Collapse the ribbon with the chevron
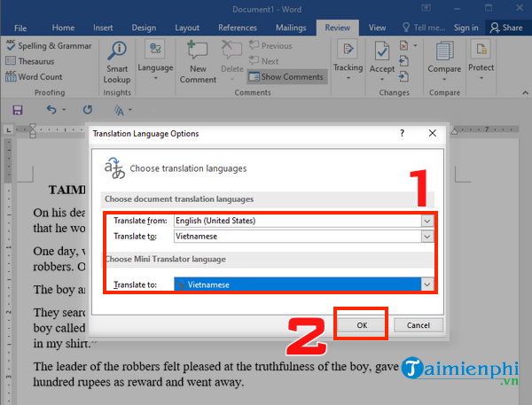This screenshot has height=405, width=532. 525,92
